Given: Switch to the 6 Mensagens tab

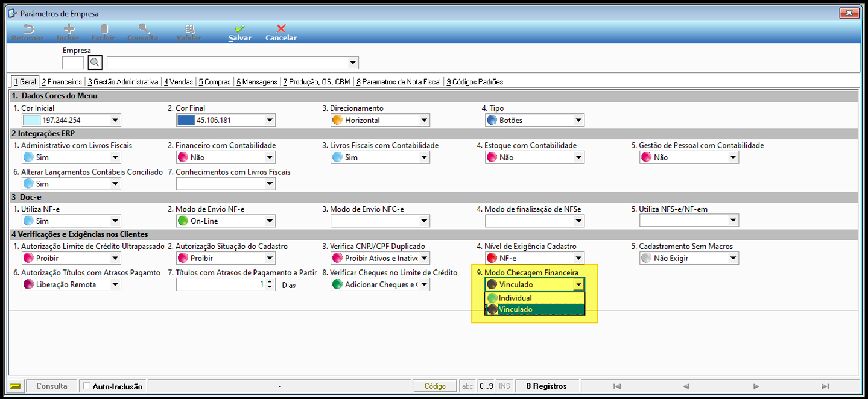Looking at the screenshot, I should (257, 82).
